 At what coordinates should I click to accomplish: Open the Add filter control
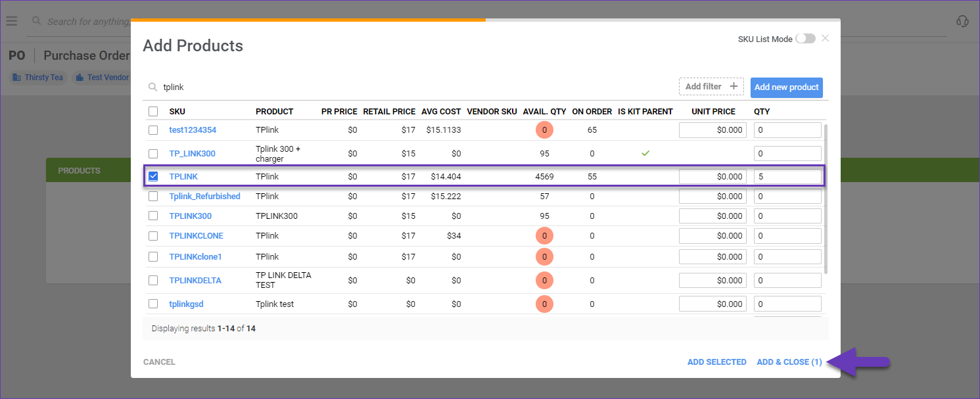click(711, 86)
